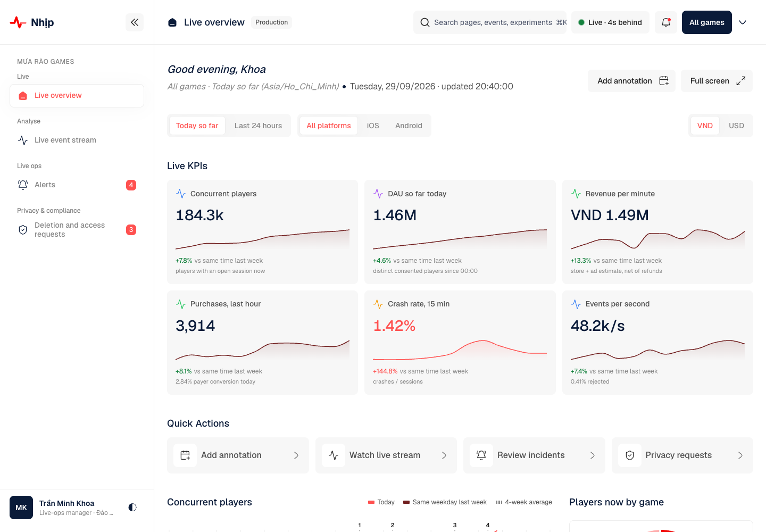Select All platforms filter
The image size is (766, 532).
tap(329, 126)
